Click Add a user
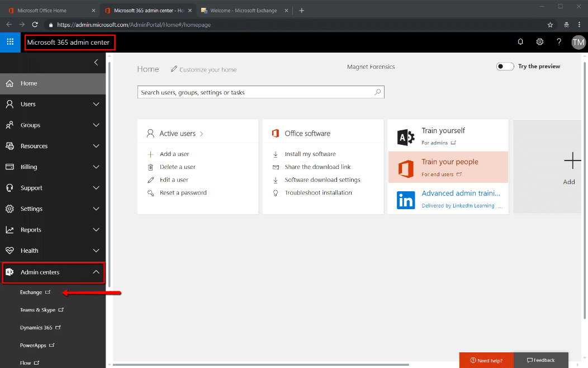Screen dimensions: 588x368 174,154
